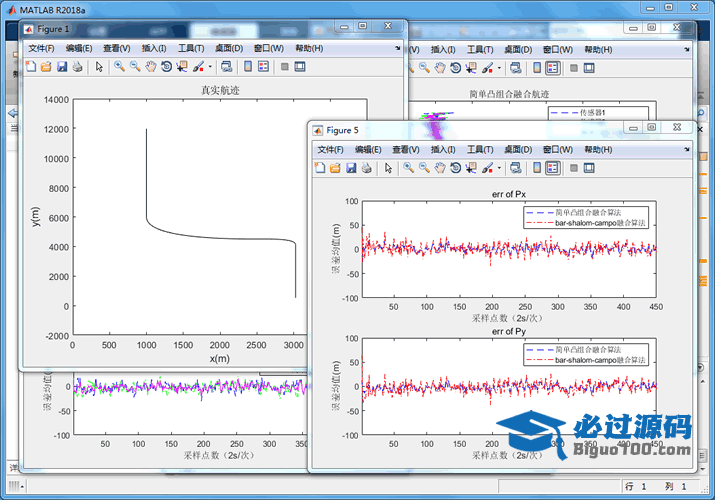Image resolution: width=715 pixels, height=500 pixels.
Task: Click dock arrow in Figure 5 menu bar
Action: [687, 149]
